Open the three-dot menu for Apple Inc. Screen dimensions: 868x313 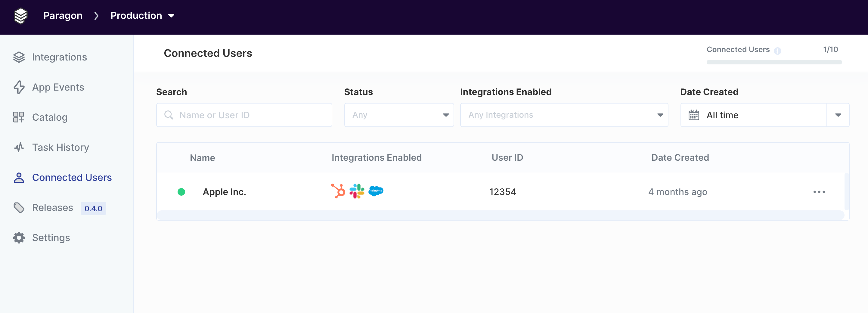tap(819, 192)
